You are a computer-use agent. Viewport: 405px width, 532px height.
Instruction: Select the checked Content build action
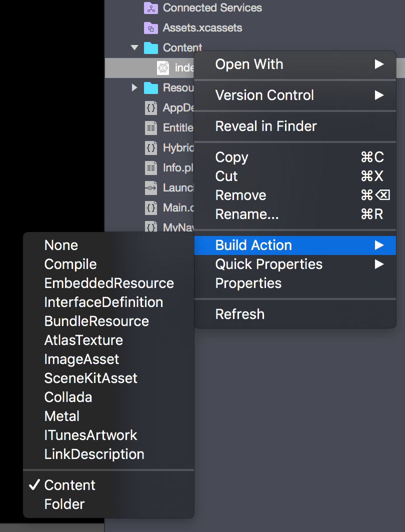tap(69, 484)
